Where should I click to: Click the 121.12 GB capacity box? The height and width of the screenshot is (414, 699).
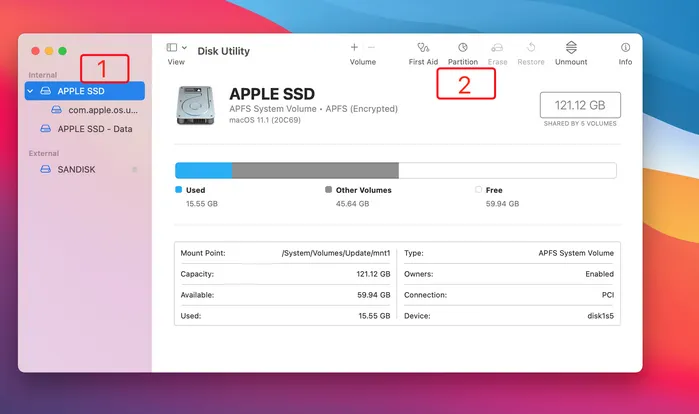[x=580, y=105]
